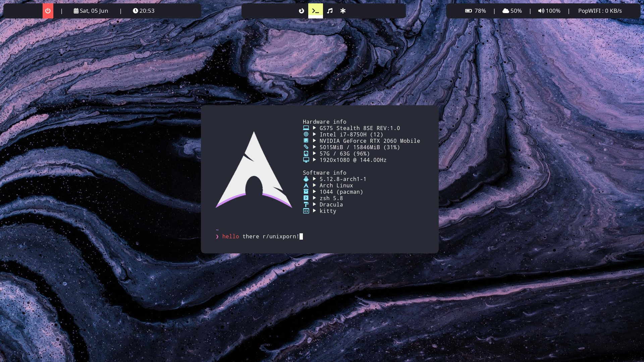Select the asterisk workspace icon
The height and width of the screenshot is (362, 644).
(343, 11)
